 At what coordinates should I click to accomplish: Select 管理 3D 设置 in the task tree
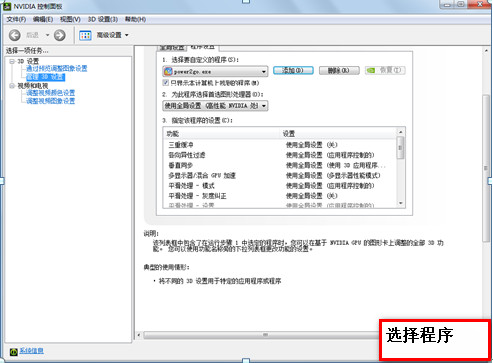tap(45, 77)
